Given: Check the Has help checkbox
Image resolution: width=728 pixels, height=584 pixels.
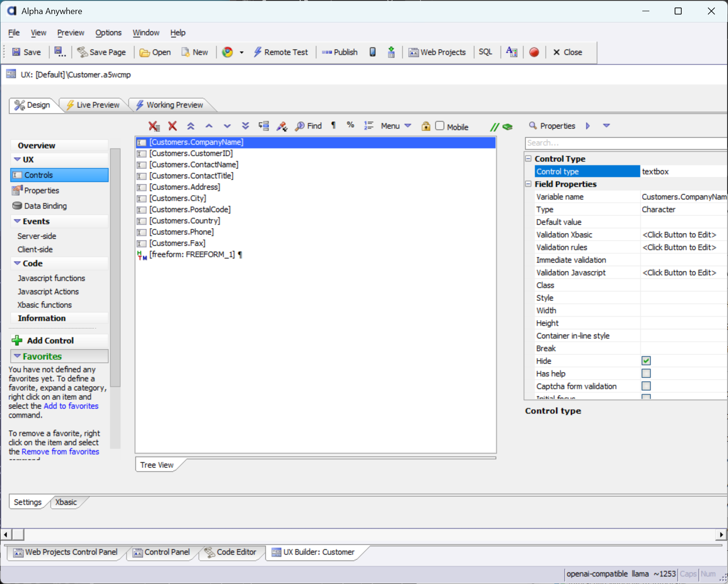Looking at the screenshot, I should coord(646,373).
